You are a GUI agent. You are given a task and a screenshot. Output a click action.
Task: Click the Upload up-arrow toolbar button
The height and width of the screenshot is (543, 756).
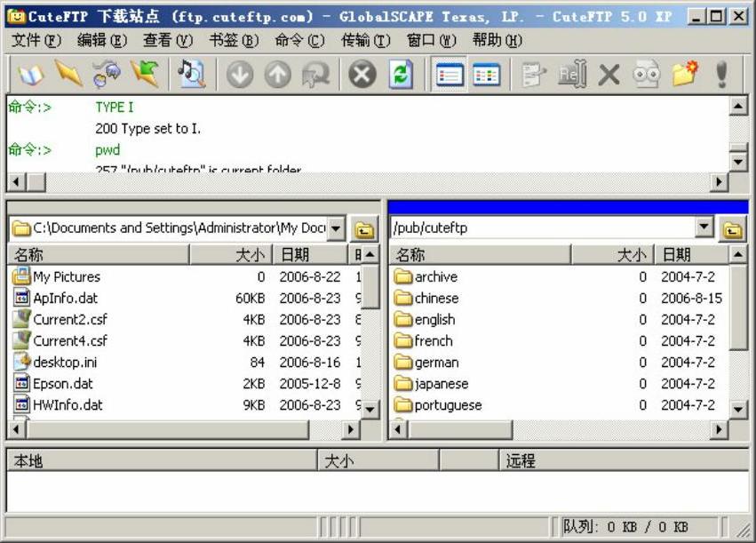(x=278, y=75)
